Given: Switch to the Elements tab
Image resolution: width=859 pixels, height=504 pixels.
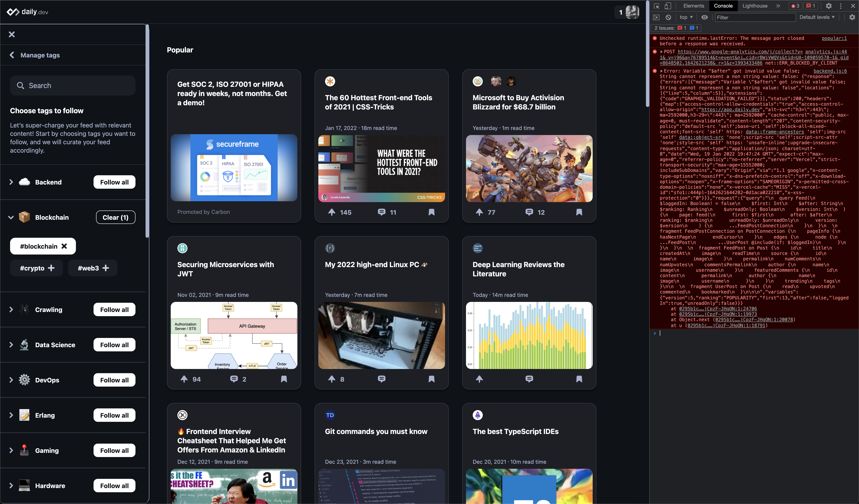Looking at the screenshot, I should point(693,6).
